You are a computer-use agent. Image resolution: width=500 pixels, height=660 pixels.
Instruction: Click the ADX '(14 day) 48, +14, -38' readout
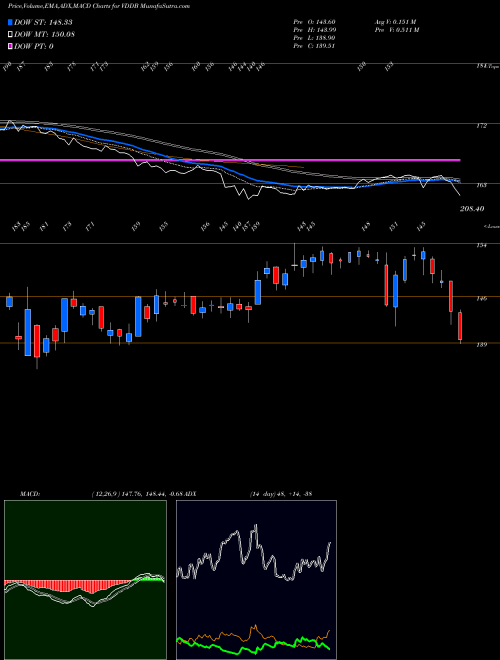point(280,493)
